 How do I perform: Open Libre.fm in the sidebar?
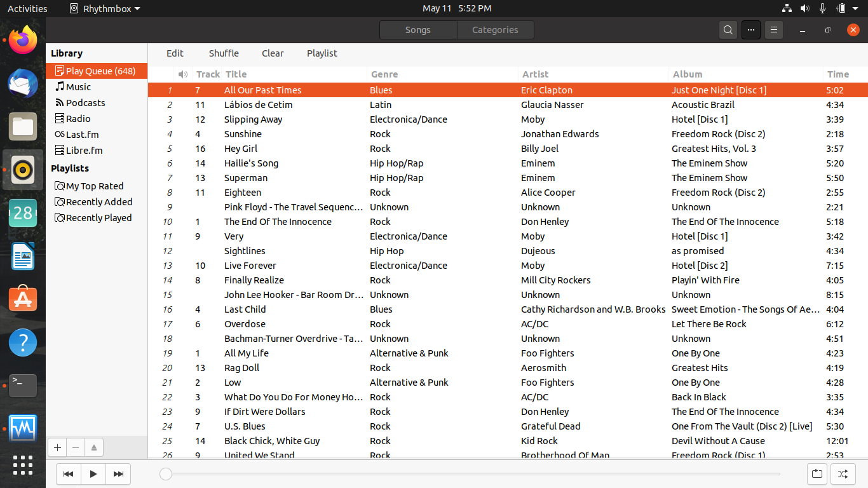[x=97, y=151]
